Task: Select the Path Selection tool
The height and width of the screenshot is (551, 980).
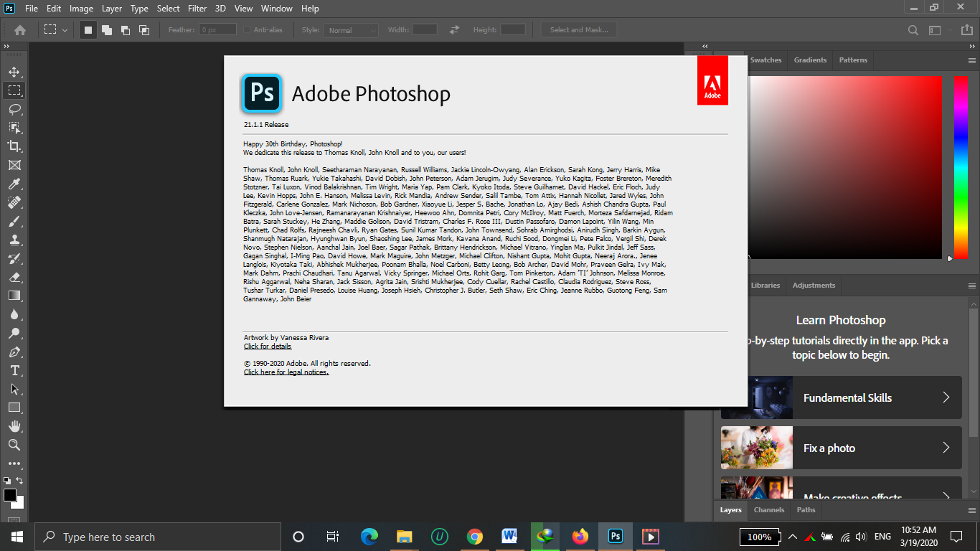Action: tap(14, 389)
